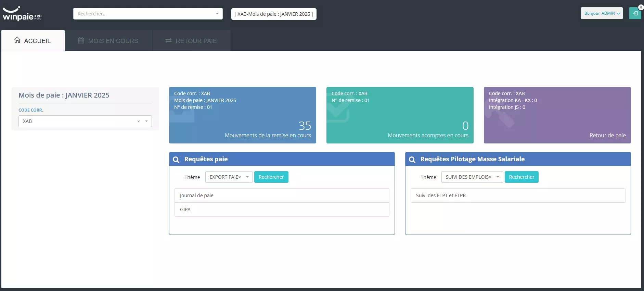
Task: Click Thème label in Pilotage Masse Salariale
Action: (x=428, y=177)
